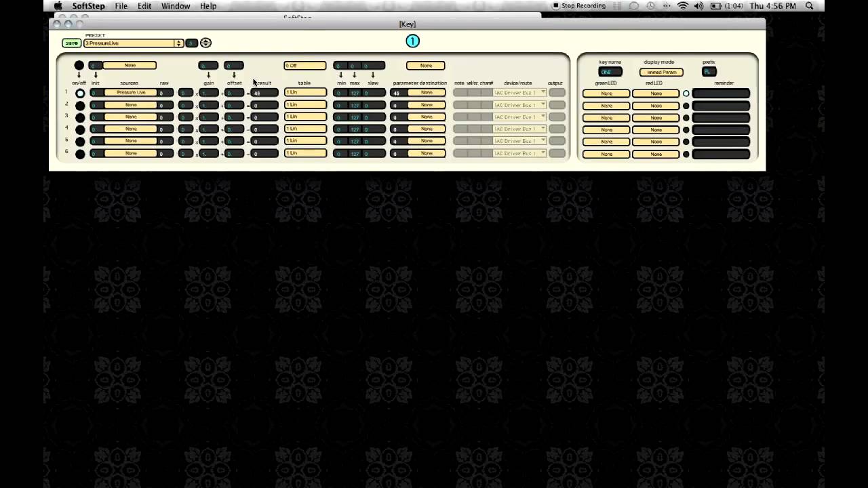Toggle the second reminder row LED circle
The width and height of the screenshot is (868, 488).
(686, 106)
